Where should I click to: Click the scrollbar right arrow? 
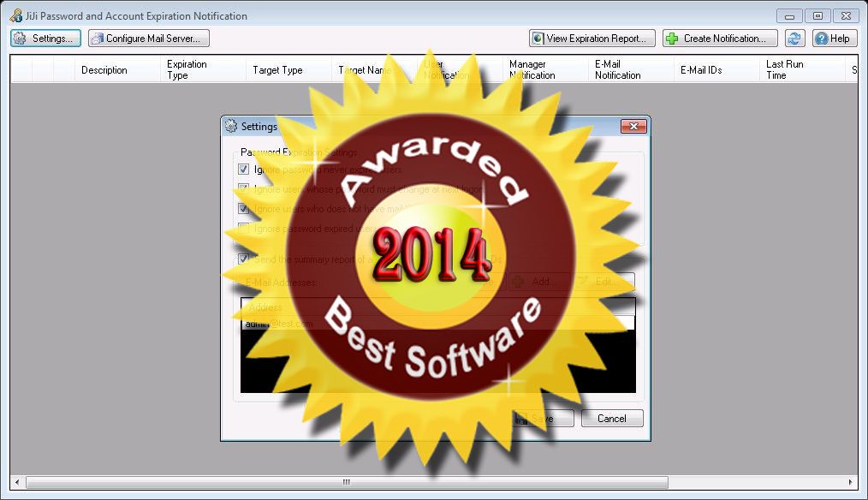(851, 482)
